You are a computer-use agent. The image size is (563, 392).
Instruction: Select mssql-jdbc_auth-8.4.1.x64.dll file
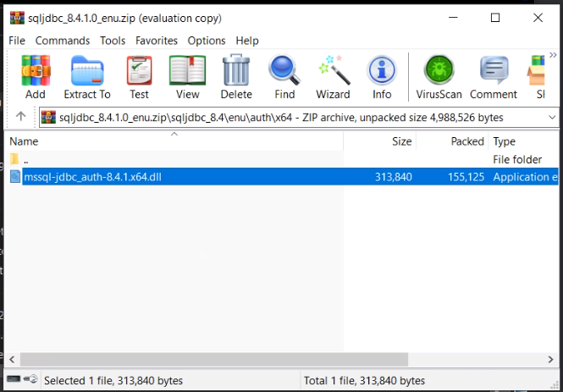click(x=93, y=177)
